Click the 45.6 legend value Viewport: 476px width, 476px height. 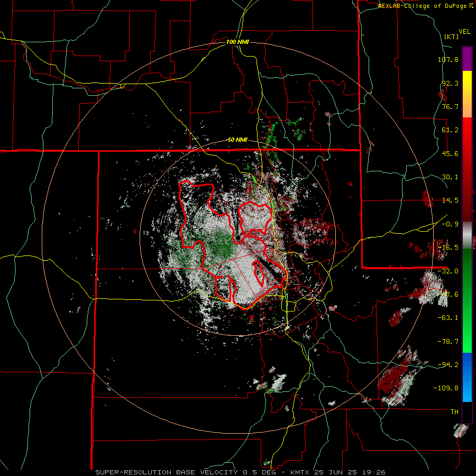(x=450, y=153)
